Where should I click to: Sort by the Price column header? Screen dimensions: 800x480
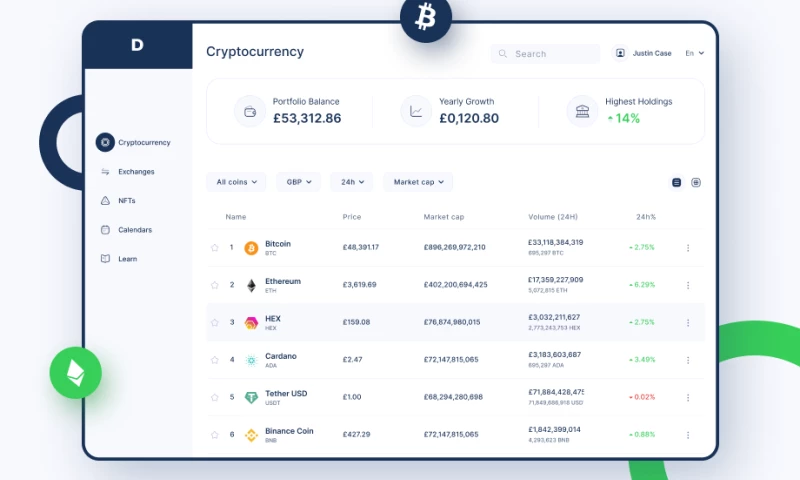(x=352, y=217)
